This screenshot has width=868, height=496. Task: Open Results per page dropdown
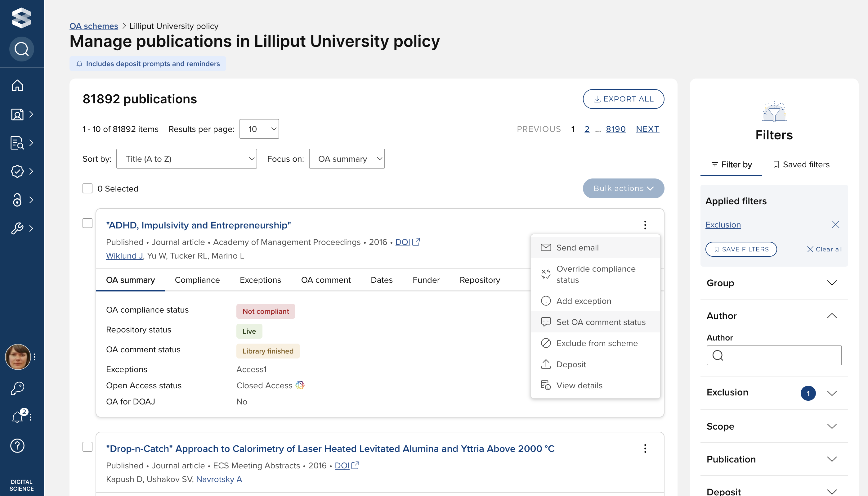[259, 129]
